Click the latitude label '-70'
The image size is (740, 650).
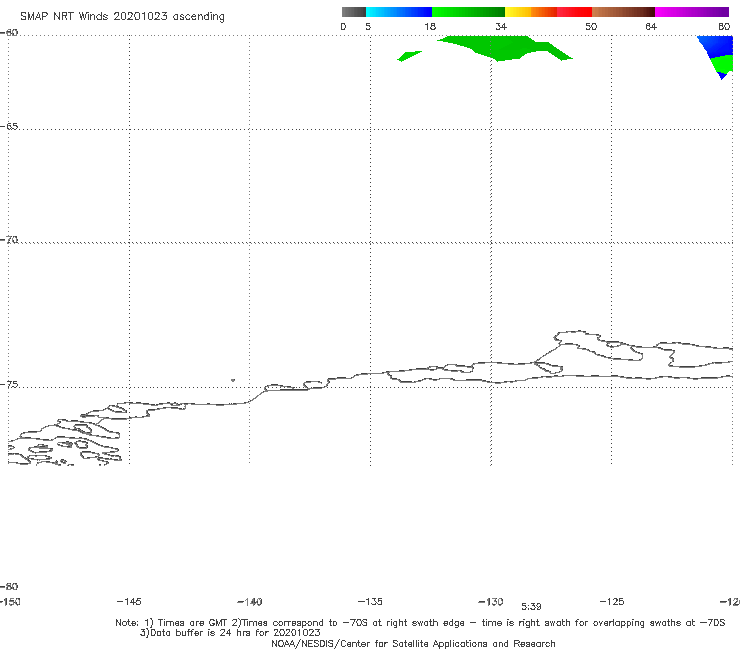point(9,240)
